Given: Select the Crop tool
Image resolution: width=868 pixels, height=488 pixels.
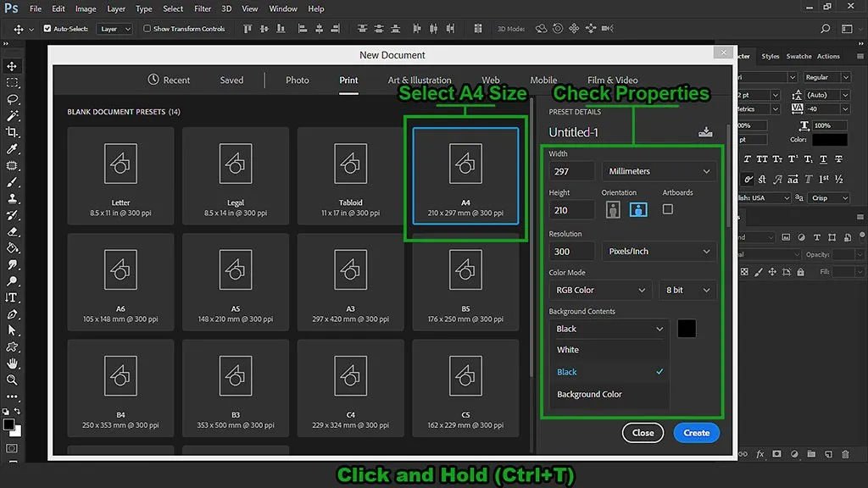Looking at the screenshot, I should tap(12, 132).
